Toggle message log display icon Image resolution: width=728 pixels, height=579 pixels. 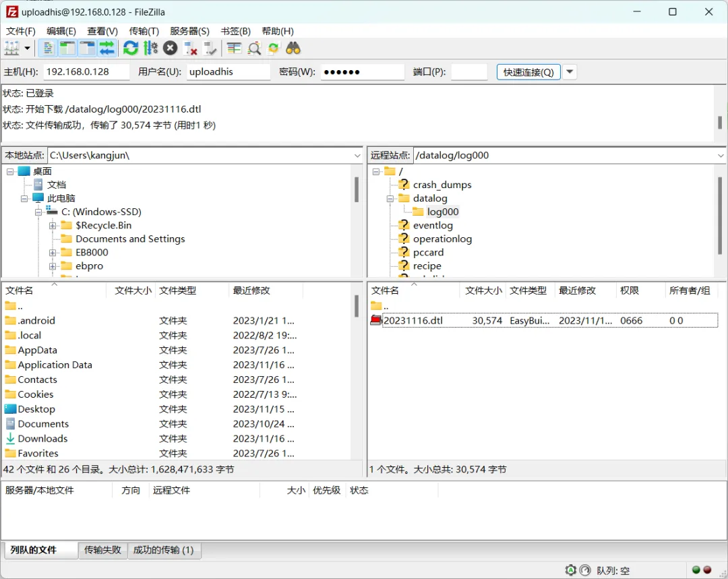(x=47, y=48)
